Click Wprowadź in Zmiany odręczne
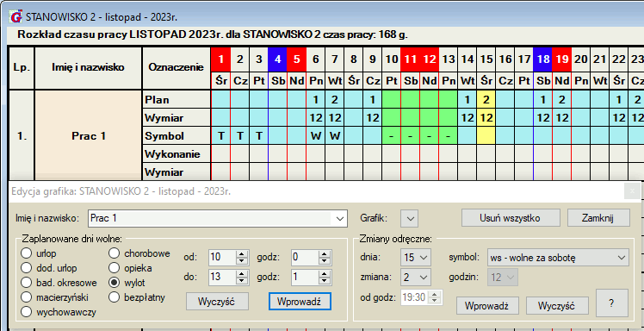 pyautogui.click(x=487, y=306)
